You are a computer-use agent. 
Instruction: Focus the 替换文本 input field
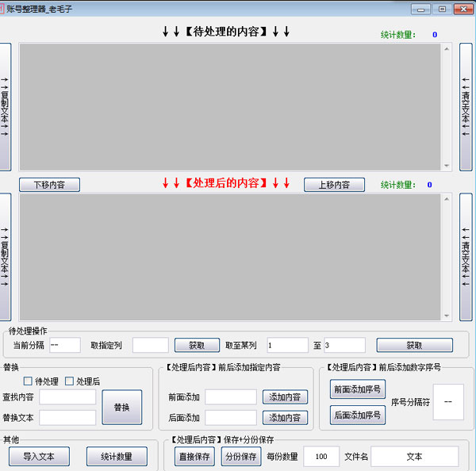pos(67,418)
